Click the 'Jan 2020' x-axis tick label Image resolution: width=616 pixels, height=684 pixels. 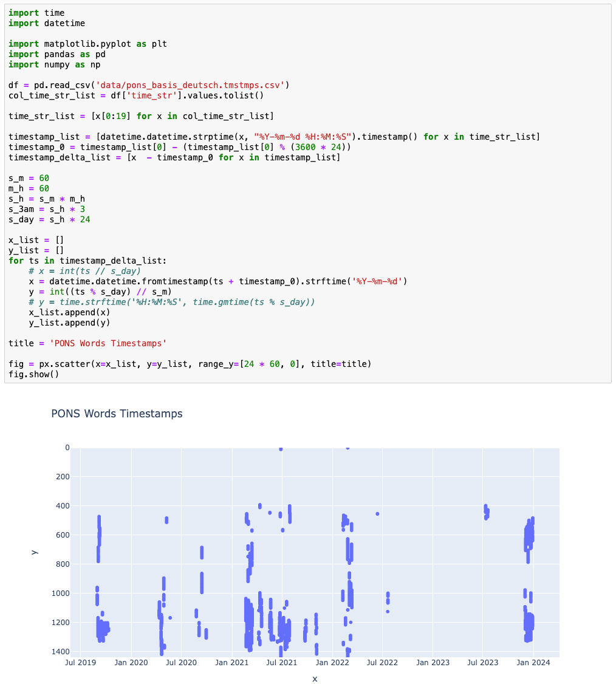pyautogui.click(x=131, y=662)
